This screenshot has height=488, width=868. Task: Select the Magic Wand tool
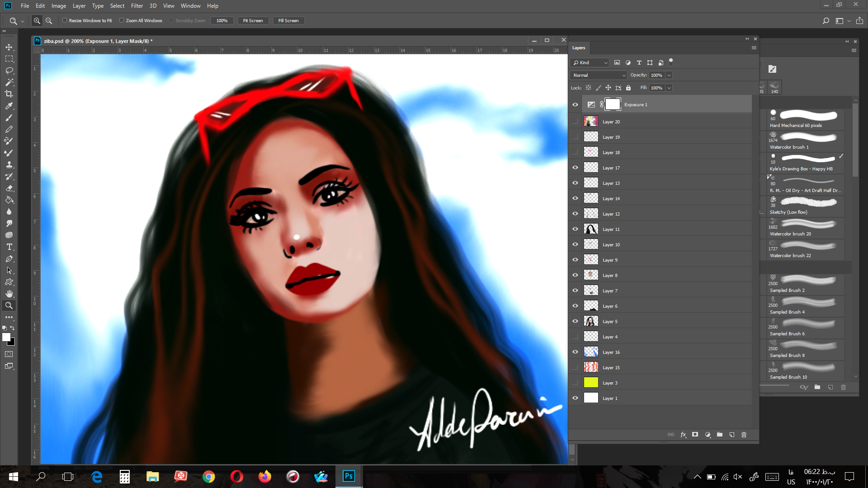(9, 82)
